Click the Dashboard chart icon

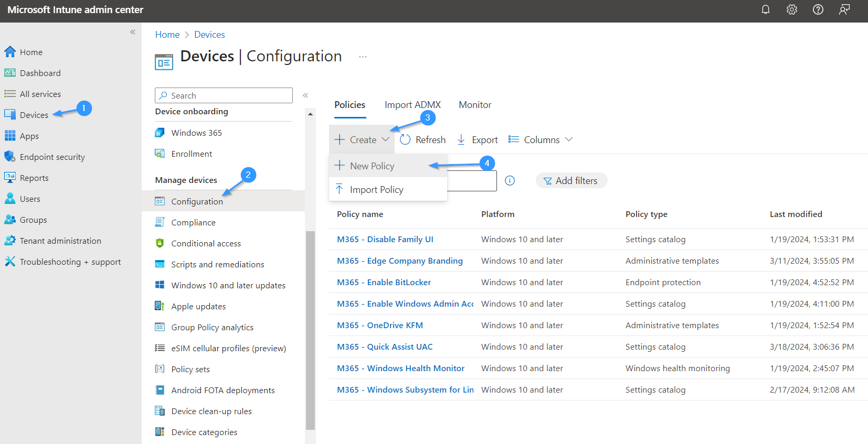pyautogui.click(x=10, y=73)
